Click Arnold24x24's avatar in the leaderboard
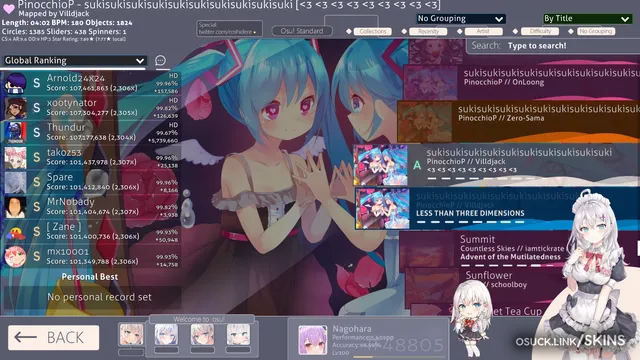 [x=16, y=83]
